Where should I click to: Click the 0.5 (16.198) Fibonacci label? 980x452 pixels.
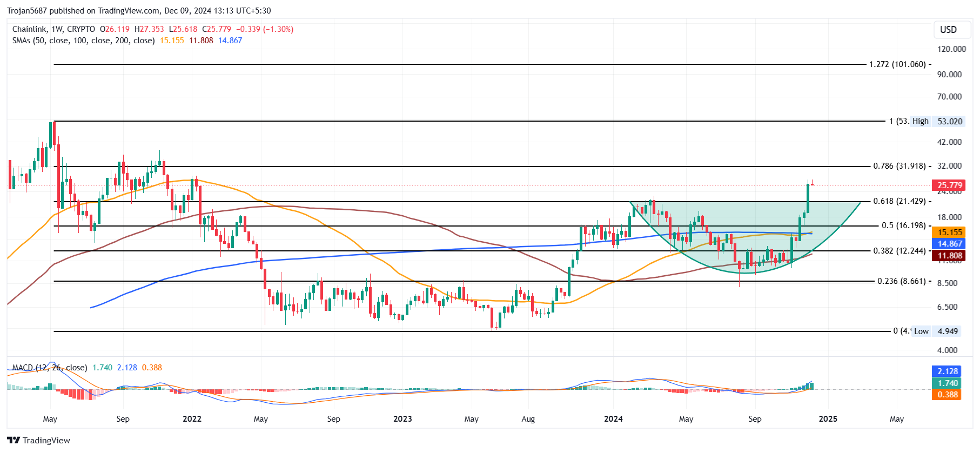904,225
